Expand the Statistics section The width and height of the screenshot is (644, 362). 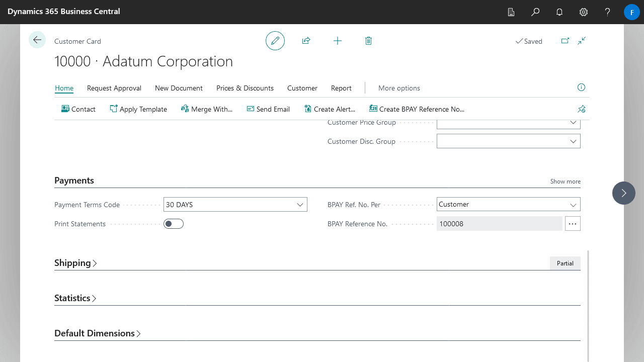click(x=75, y=298)
